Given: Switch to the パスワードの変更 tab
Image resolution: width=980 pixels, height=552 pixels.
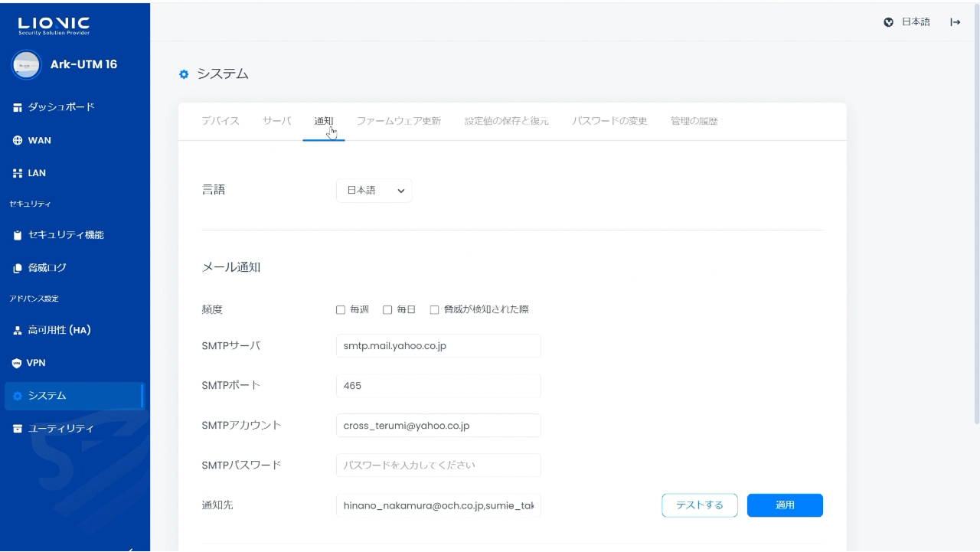Looking at the screenshot, I should point(609,121).
